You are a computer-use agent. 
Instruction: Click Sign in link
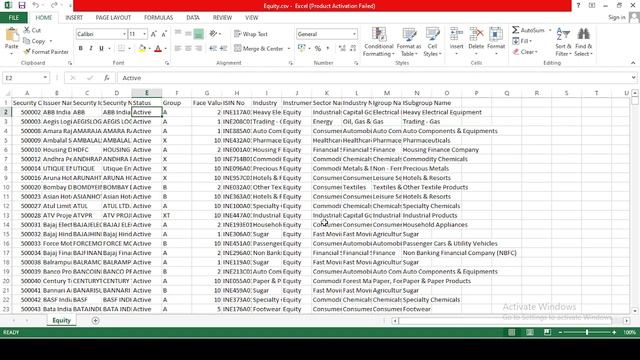(x=616, y=17)
